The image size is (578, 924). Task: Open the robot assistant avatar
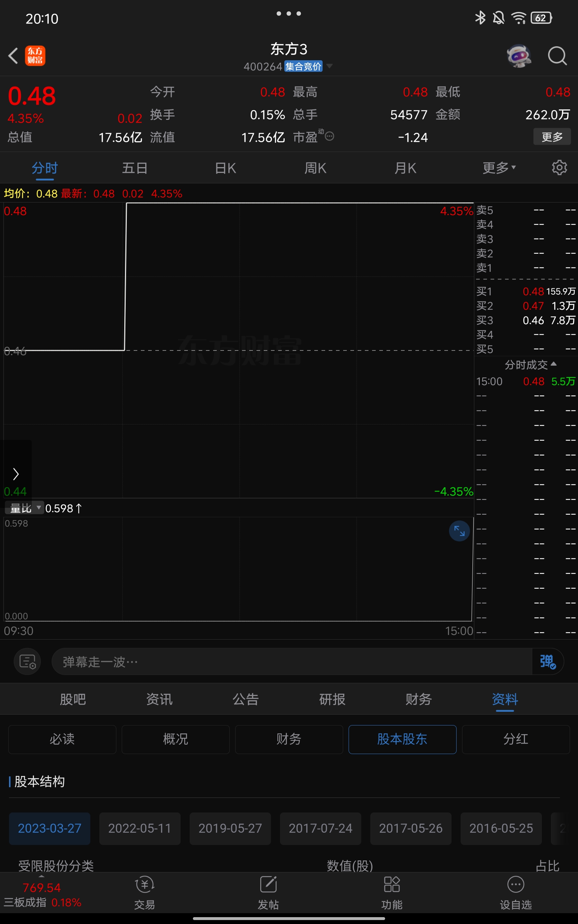pyautogui.click(x=519, y=56)
